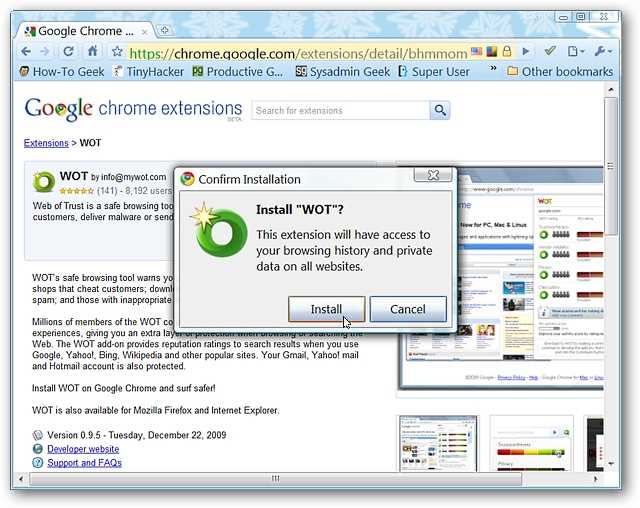Viewport: 640px width, 508px height.
Task: Open the wrench tools menu
Action: [603, 51]
